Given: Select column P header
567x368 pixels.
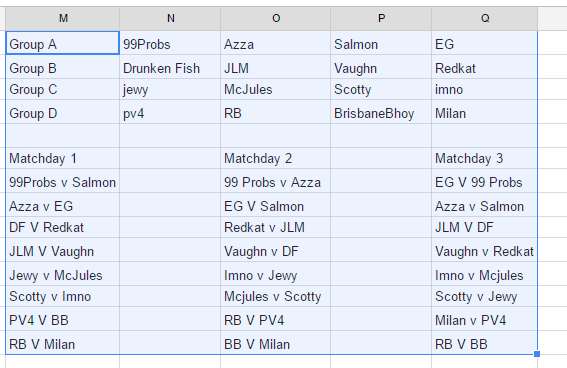Looking at the screenshot, I should pyautogui.click(x=381, y=18).
